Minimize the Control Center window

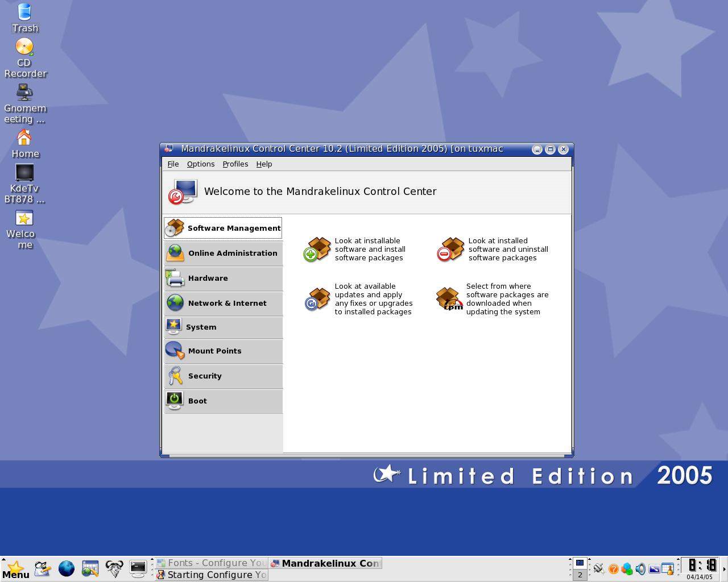tap(537, 149)
